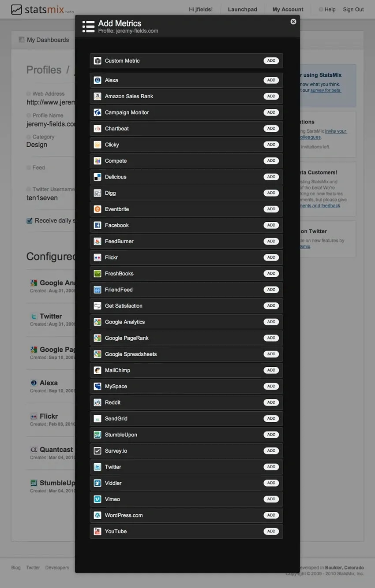Open the Blog footer link
Viewport: 375px width, 588px height.
pyautogui.click(x=16, y=568)
